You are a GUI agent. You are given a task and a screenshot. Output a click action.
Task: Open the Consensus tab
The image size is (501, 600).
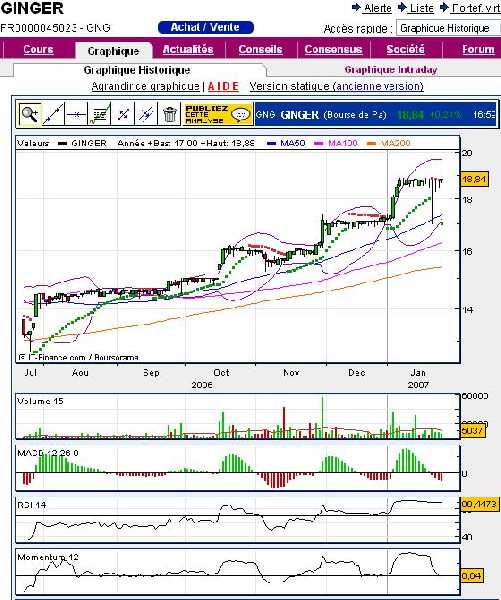coord(333,49)
